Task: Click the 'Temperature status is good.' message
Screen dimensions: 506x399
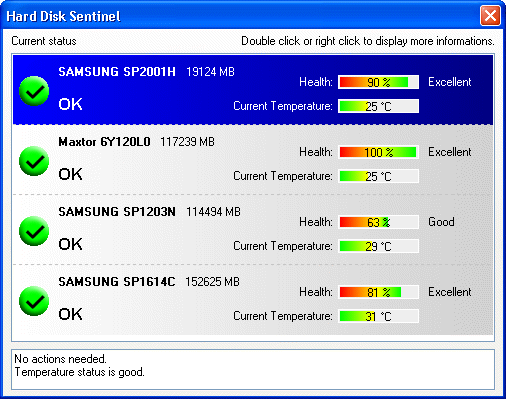Action: coord(80,372)
